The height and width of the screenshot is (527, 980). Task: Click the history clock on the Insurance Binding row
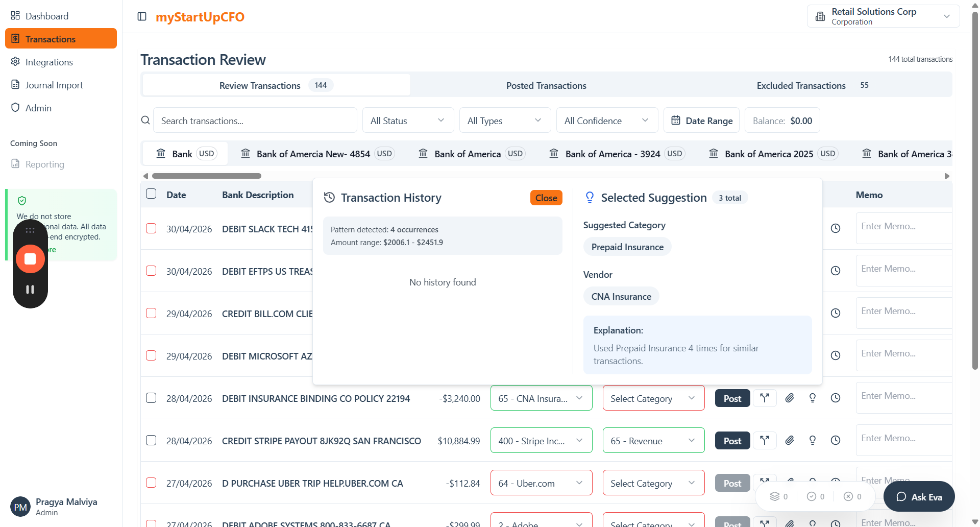pyautogui.click(x=835, y=398)
